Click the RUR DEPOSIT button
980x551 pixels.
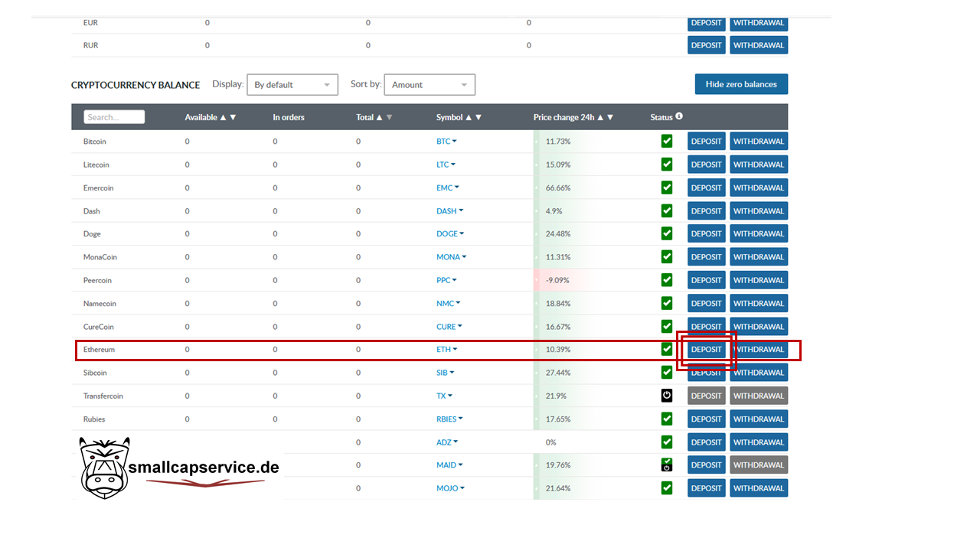pos(706,45)
